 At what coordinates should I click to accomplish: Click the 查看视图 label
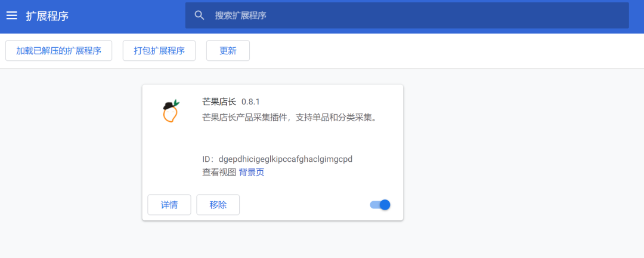click(x=219, y=173)
